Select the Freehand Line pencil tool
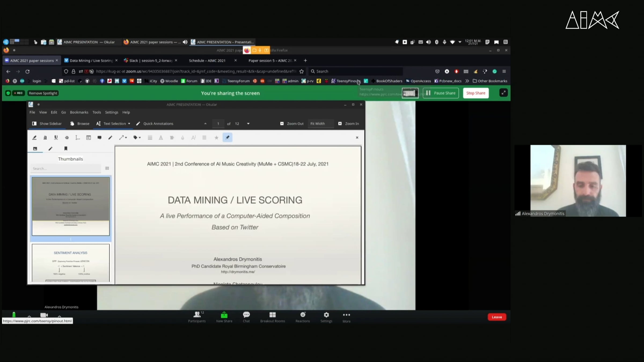The width and height of the screenshot is (644, 362). [110, 138]
